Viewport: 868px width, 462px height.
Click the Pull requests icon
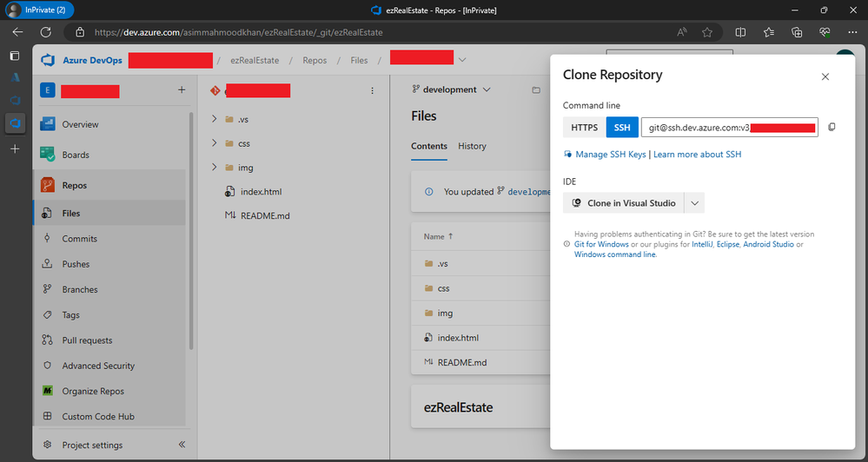pos(47,340)
